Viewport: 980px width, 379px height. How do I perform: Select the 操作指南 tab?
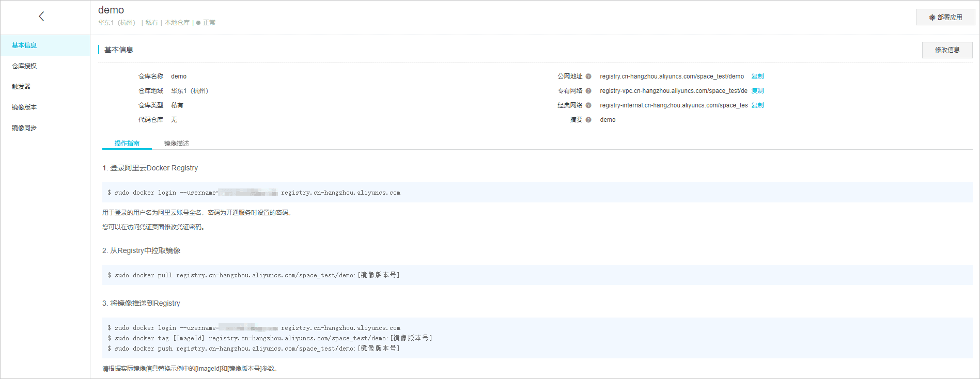(127, 144)
